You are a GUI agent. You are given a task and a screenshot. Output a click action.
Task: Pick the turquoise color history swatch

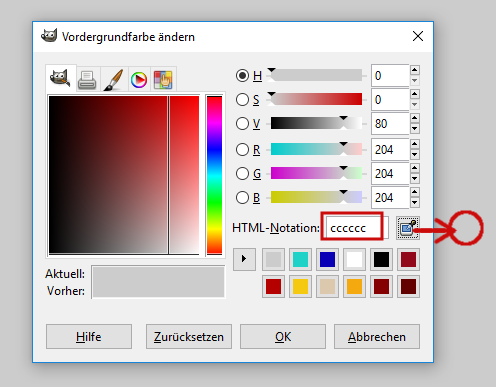[x=300, y=259]
